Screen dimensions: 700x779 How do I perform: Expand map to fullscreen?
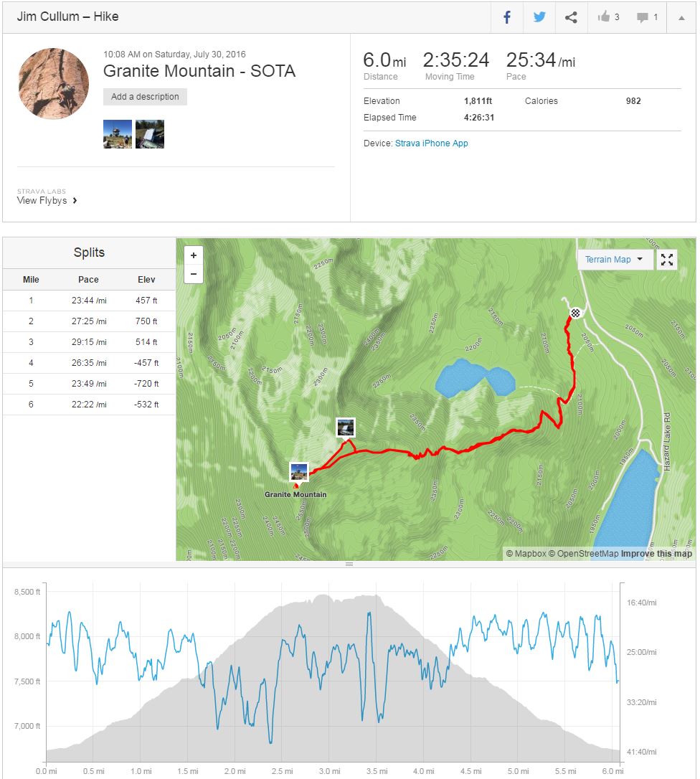[x=667, y=260]
